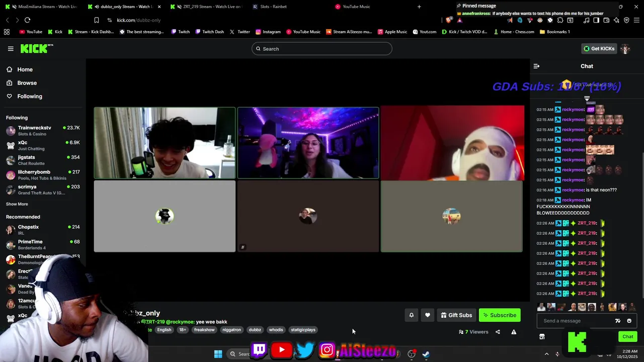Open PrimeTime recommended channel
The width and height of the screenshot is (644, 362).
pyautogui.click(x=43, y=244)
